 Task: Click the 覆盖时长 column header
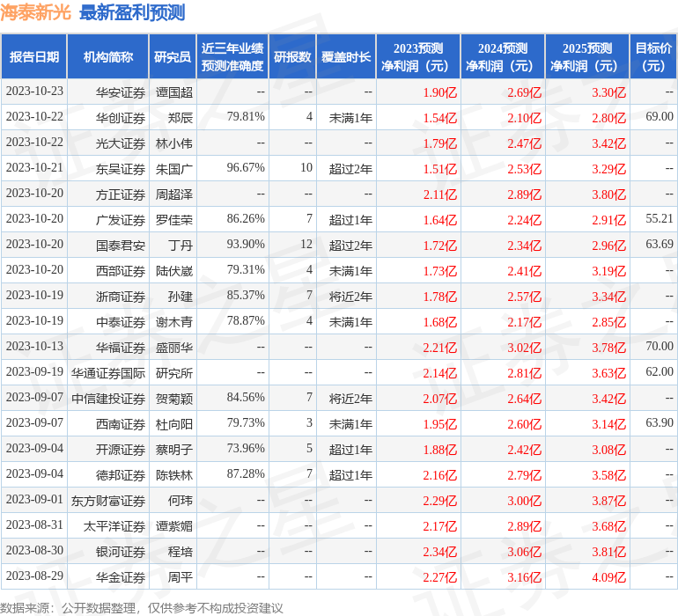pos(346,57)
